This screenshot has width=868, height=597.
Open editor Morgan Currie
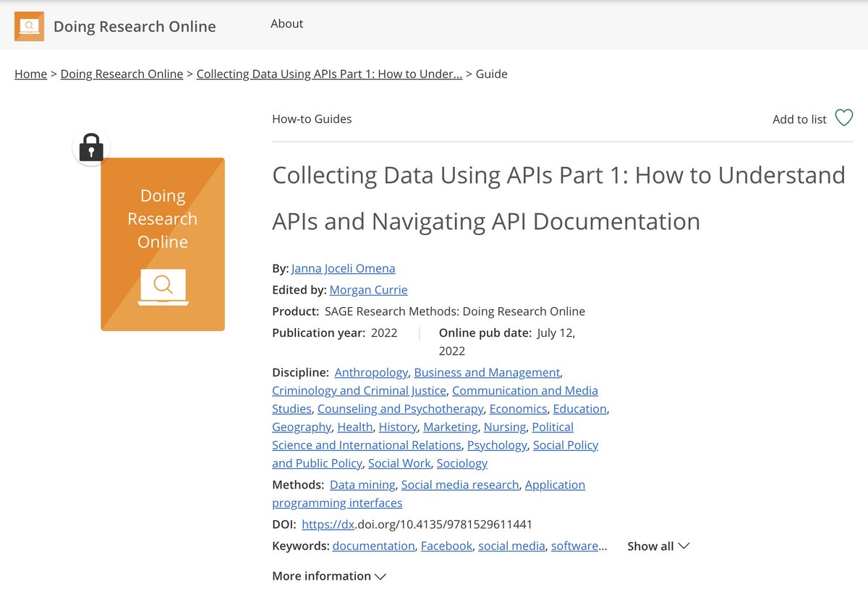tap(368, 290)
